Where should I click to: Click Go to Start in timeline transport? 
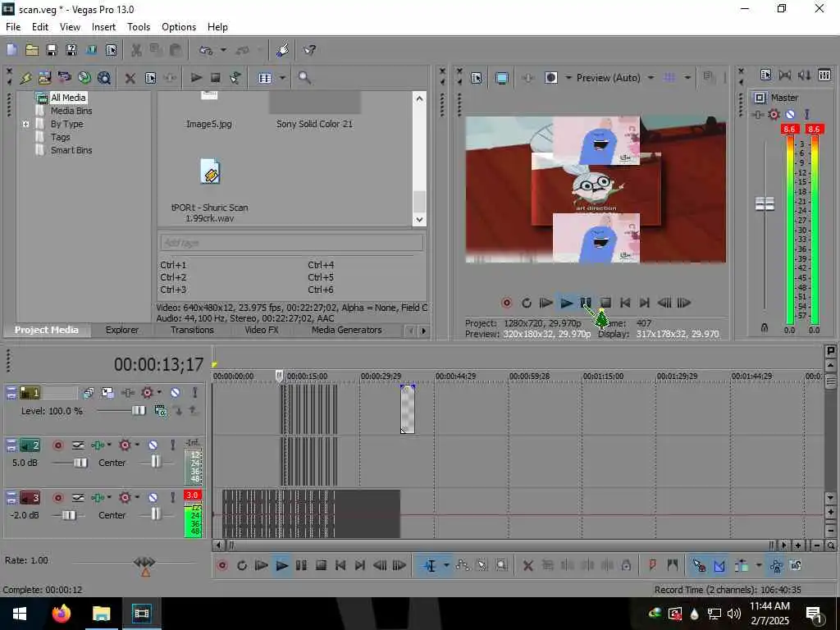pyautogui.click(x=340, y=565)
